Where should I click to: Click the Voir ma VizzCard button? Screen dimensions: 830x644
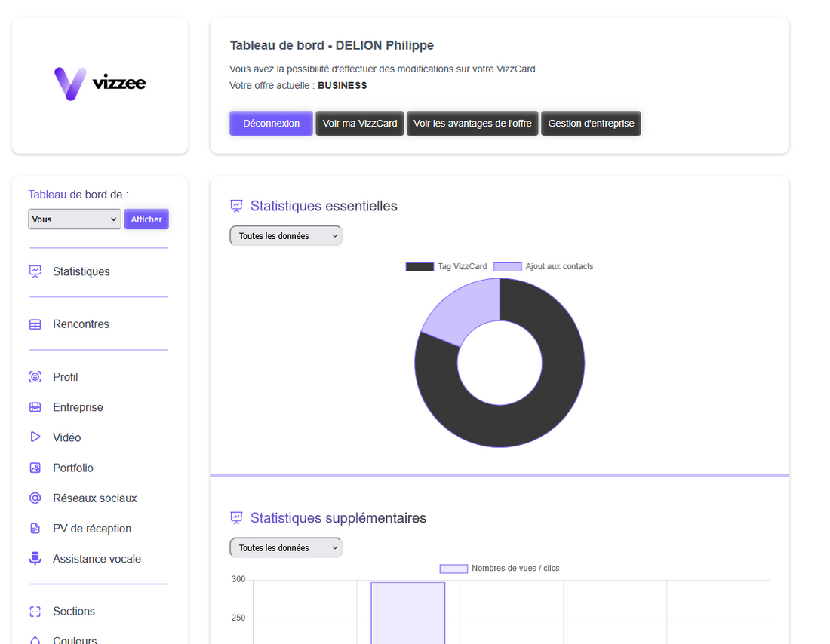360,124
